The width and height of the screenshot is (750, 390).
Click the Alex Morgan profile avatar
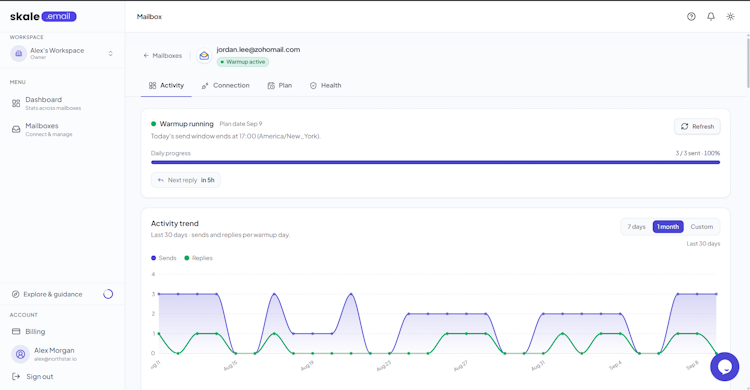pyautogui.click(x=20, y=354)
